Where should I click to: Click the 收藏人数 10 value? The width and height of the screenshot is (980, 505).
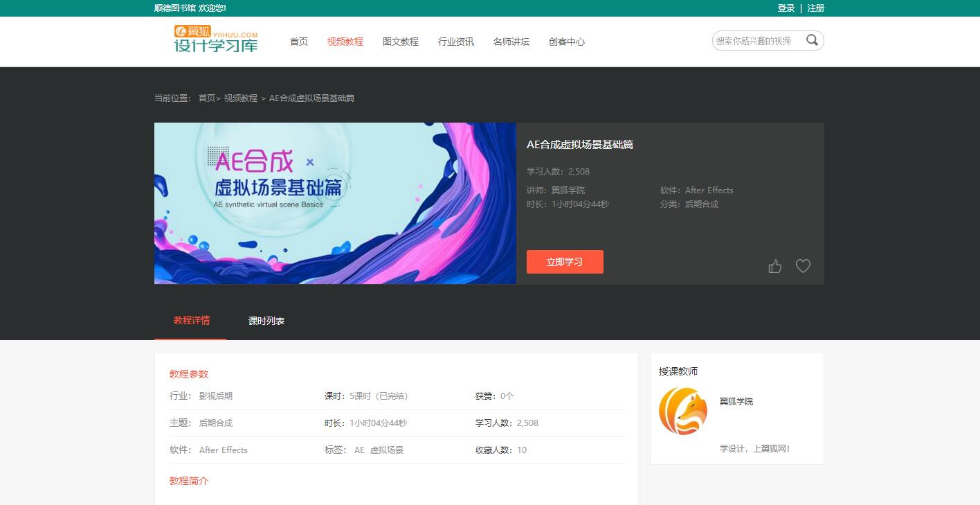pyautogui.click(x=522, y=450)
